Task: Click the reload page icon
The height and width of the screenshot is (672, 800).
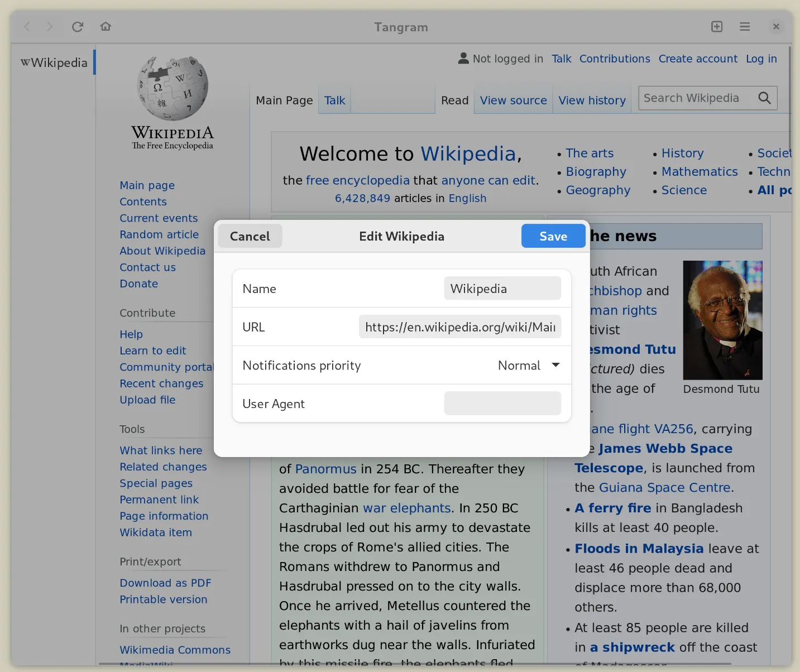Action: [78, 27]
